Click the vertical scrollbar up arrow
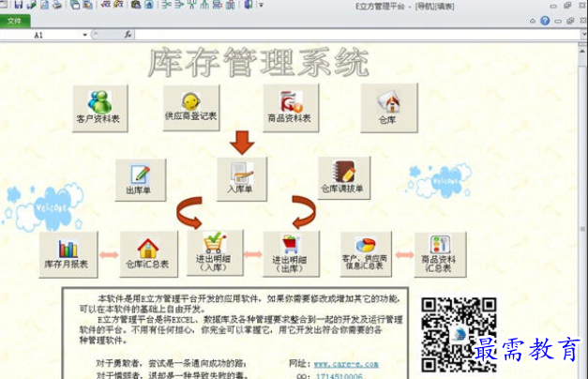 (x=583, y=51)
